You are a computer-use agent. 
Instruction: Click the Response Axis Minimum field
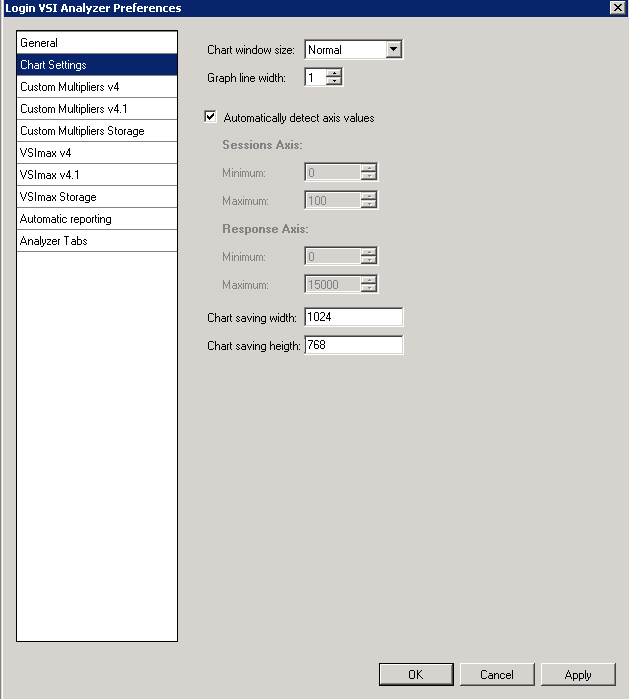333,256
